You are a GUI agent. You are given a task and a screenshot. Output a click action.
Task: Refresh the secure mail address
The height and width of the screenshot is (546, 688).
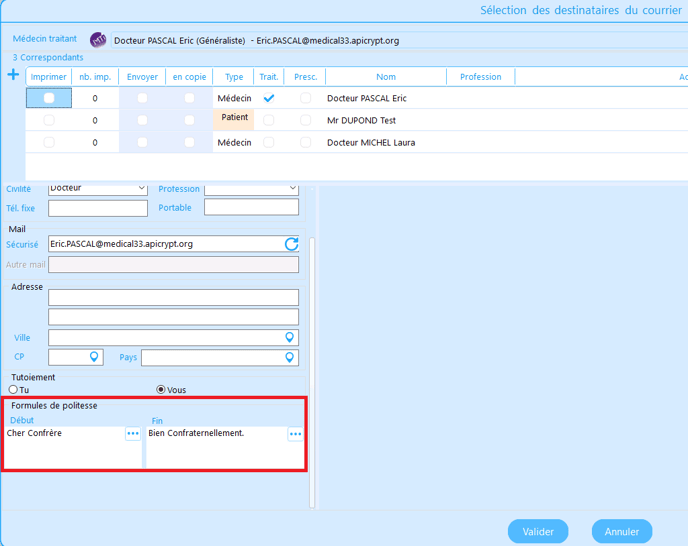291,244
